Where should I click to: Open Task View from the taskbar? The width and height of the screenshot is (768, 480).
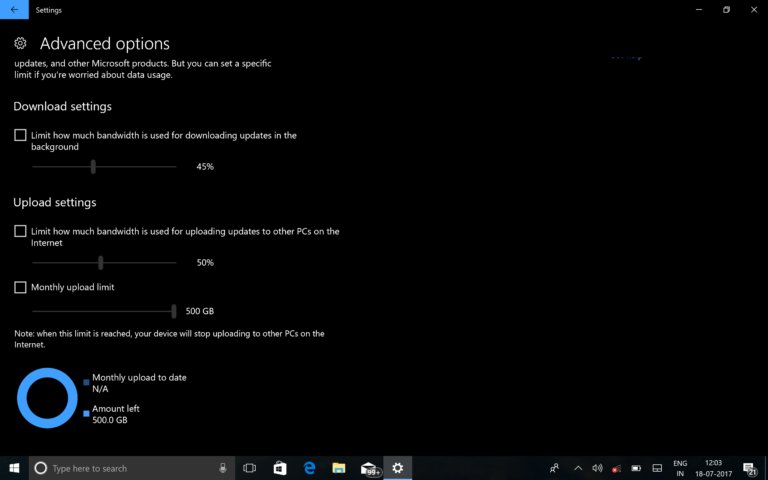tap(249, 468)
